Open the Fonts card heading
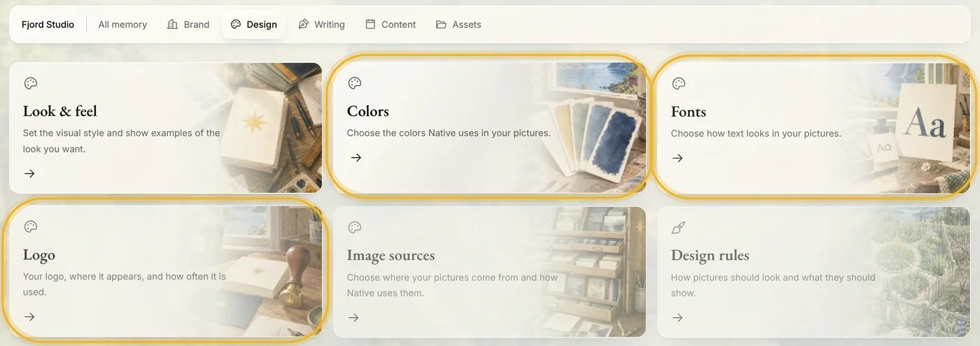The width and height of the screenshot is (980, 346). click(688, 112)
